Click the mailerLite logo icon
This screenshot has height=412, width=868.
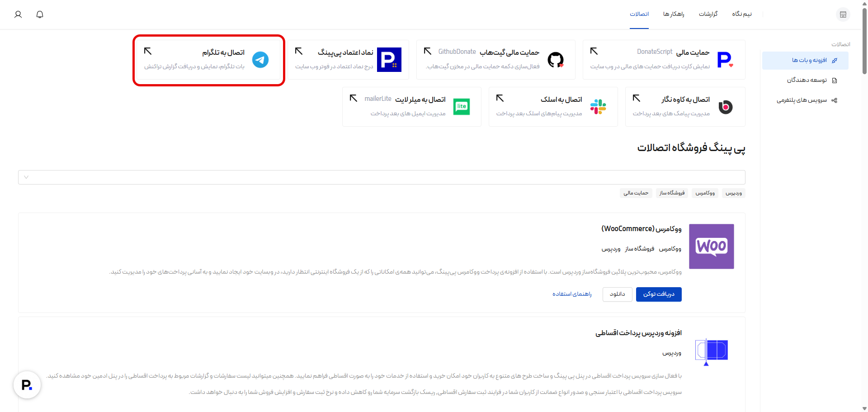coord(462,107)
